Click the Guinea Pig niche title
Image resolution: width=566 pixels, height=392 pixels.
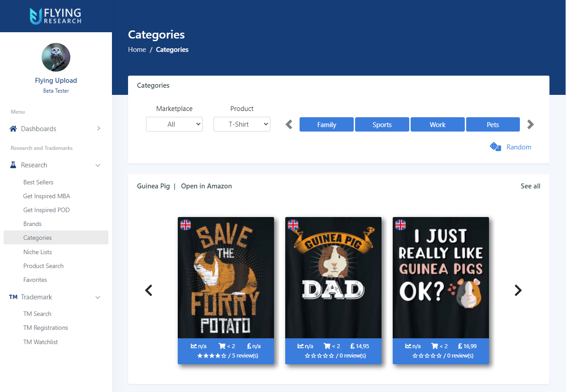(x=154, y=186)
